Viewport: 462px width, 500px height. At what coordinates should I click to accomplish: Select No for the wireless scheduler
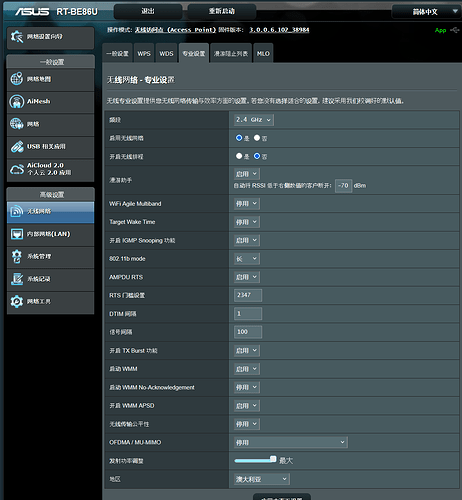257,156
